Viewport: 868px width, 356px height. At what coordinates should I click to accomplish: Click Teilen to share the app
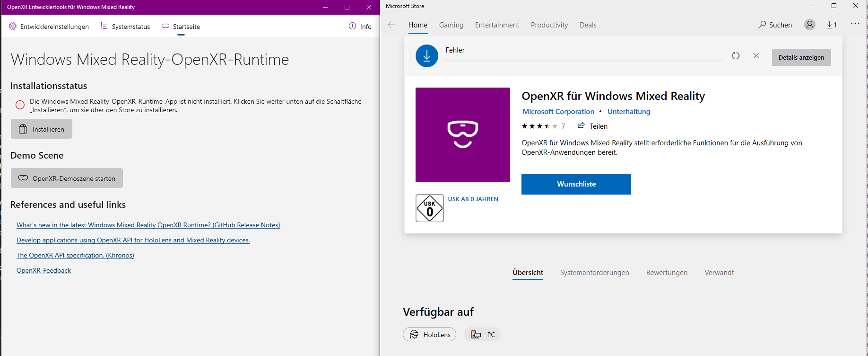593,126
